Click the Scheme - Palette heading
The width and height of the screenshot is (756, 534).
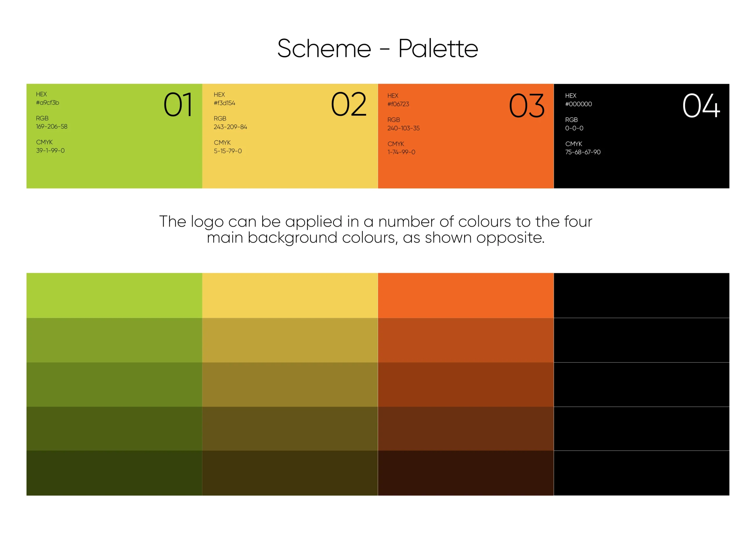378,48
